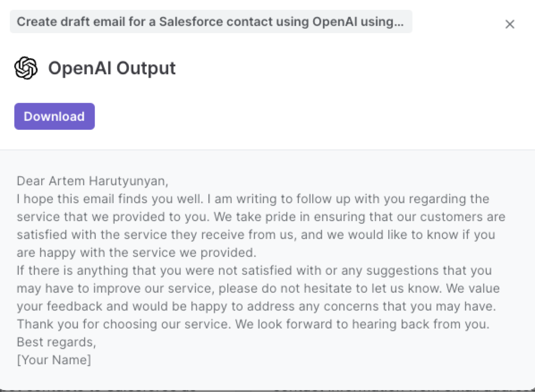Image resolution: width=535 pixels, height=392 pixels.
Task: Click the '[Your Name]' placeholder text
Action: coord(54,359)
